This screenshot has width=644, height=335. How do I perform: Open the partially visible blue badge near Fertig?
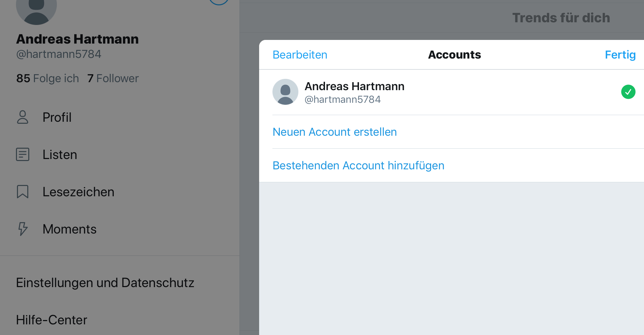(219, 2)
